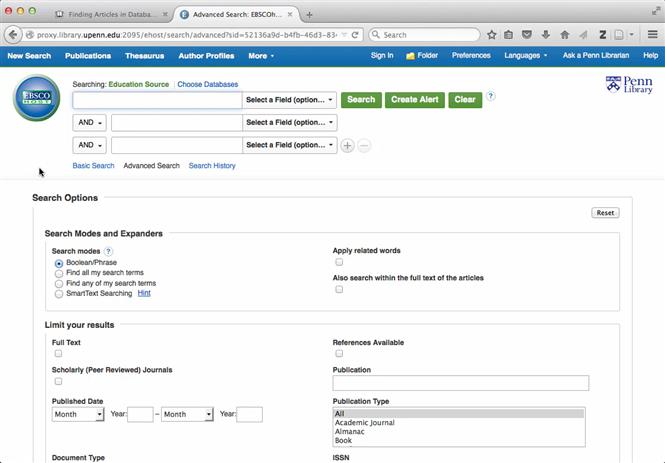This screenshot has width=665, height=463.
Task: Click the Publication text field
Action: click(461, 383)
